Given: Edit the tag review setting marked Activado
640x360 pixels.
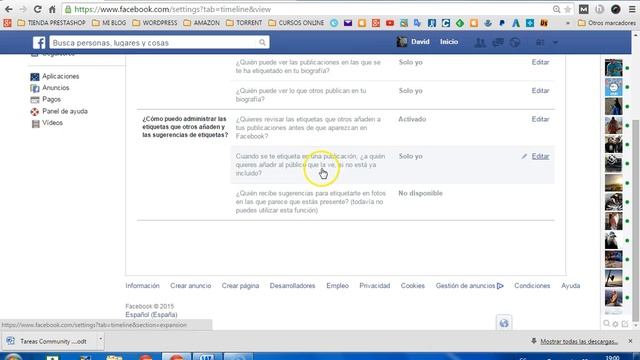Looking at the screenshot, I should [x=540, y=120].
